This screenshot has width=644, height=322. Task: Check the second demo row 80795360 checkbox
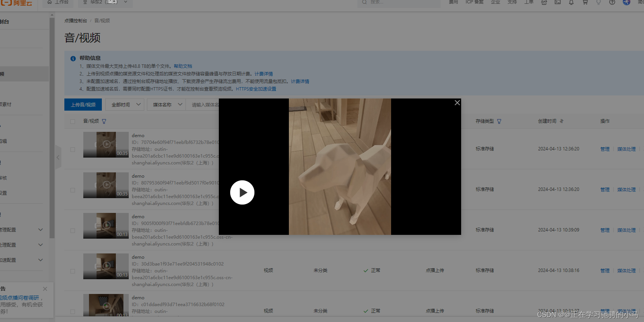click(x=73, y=190)
